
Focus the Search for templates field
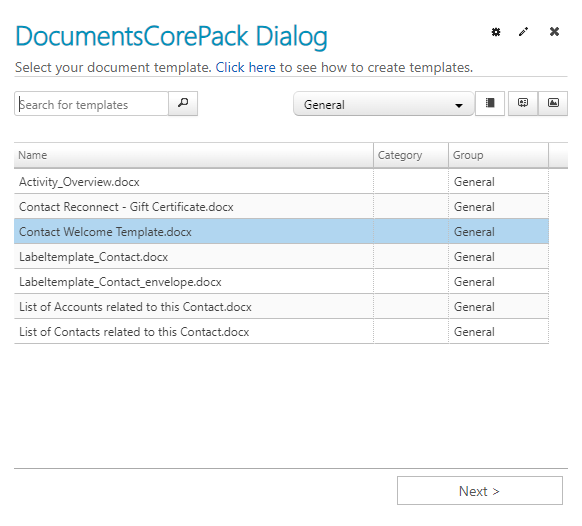click(x=91, y=104)
